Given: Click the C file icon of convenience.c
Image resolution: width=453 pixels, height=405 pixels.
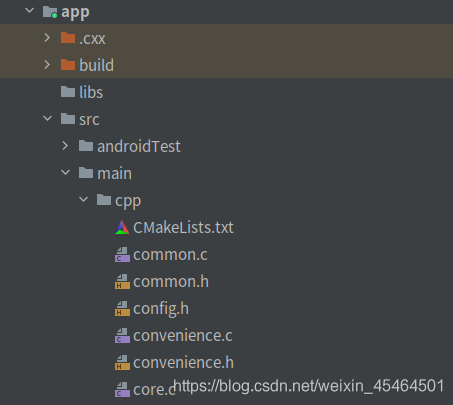Looking at the screenshot, I should tap(122, 335).
